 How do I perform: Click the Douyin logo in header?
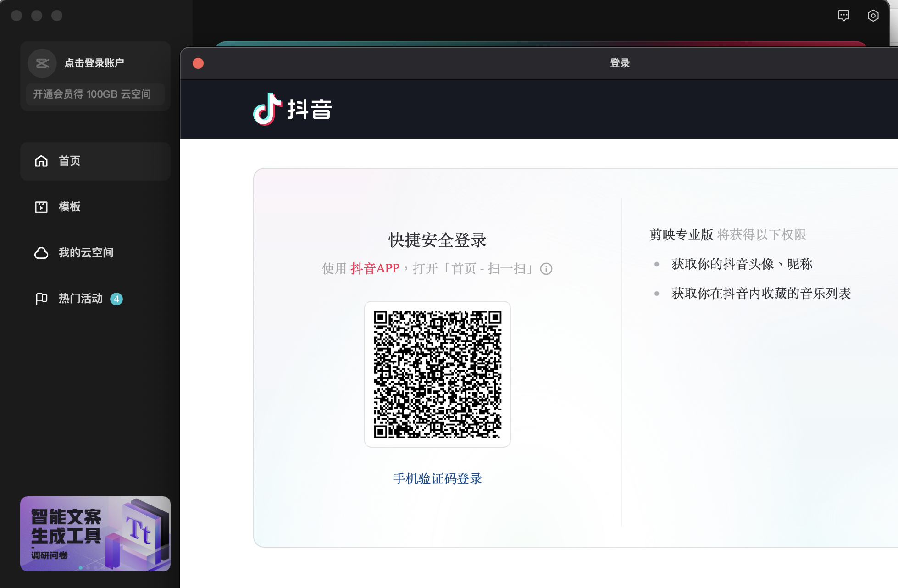(293, 109)
